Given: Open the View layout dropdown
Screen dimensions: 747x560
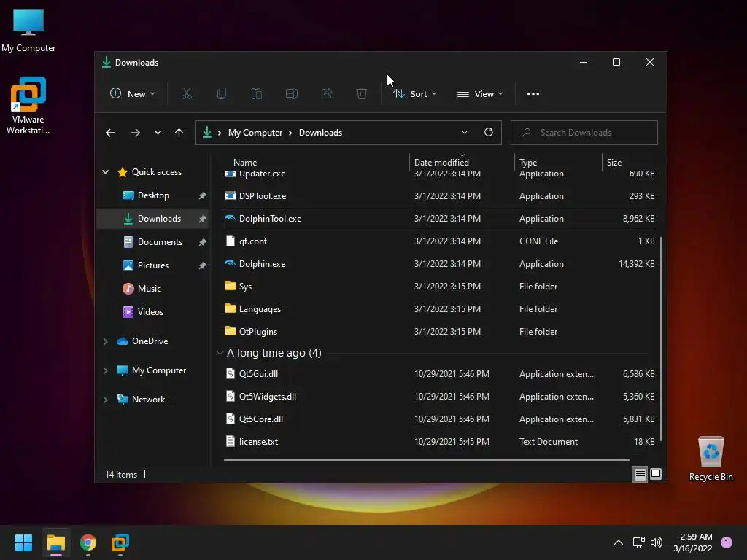Looking at the screenshot, I should [480, 94].
